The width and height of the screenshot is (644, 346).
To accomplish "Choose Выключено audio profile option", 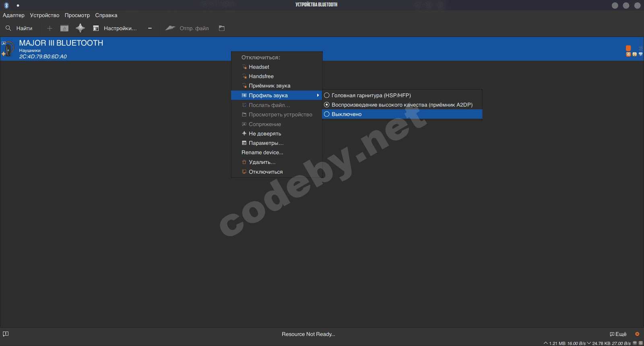I will point(346,114).
